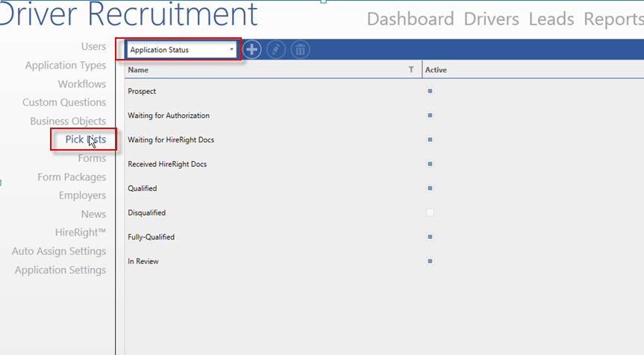Select the Qualified row name
Viewport: 644px width, 355px height.
point(142,188)
